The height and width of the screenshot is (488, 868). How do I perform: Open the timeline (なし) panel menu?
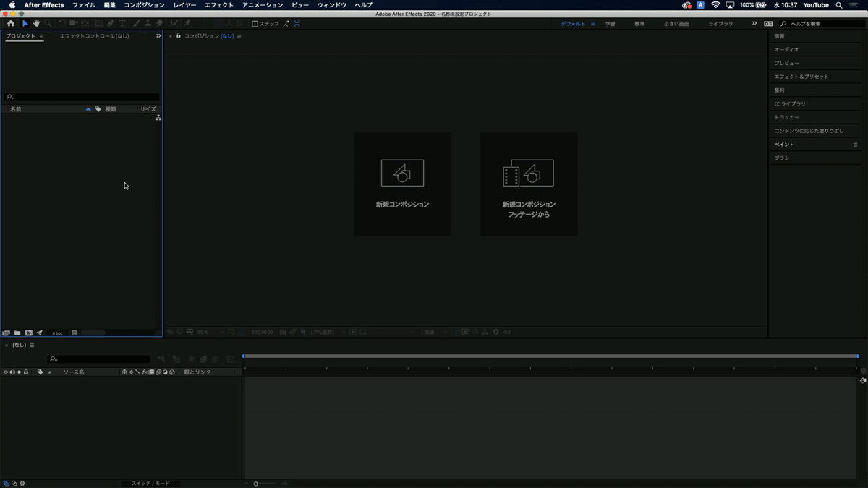pos(32,346)
